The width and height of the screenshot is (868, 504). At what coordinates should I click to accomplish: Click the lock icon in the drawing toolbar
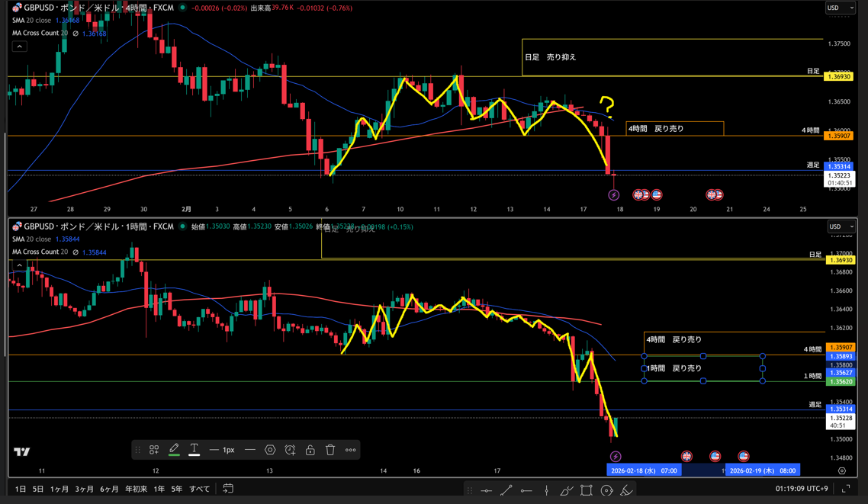pyautogui.click(x=310, y=450)
